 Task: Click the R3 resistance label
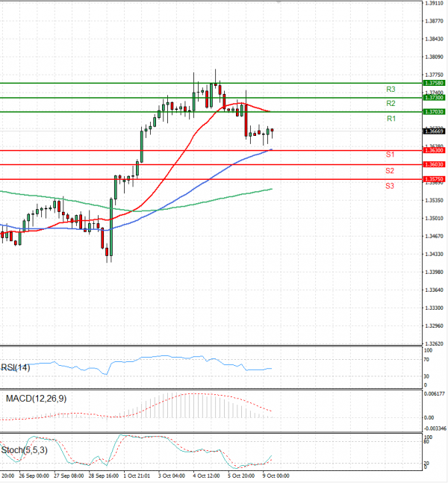coord(391,90)
